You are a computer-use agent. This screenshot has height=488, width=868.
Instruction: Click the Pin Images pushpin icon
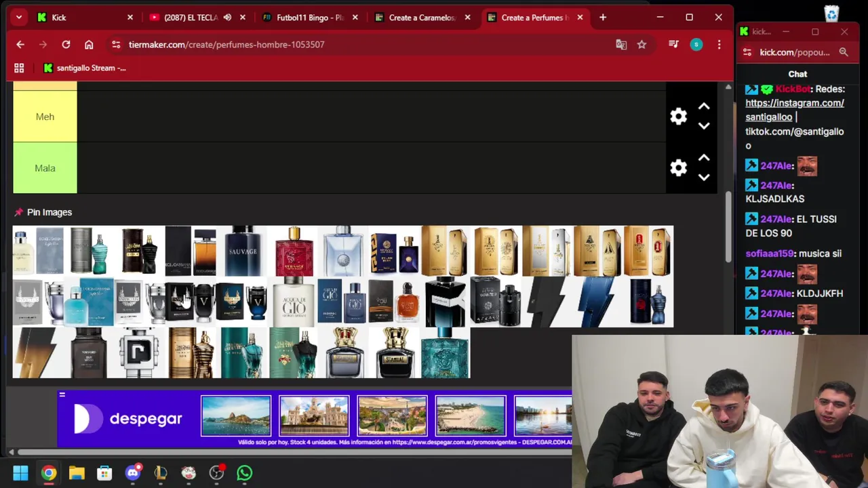point(18,212)
